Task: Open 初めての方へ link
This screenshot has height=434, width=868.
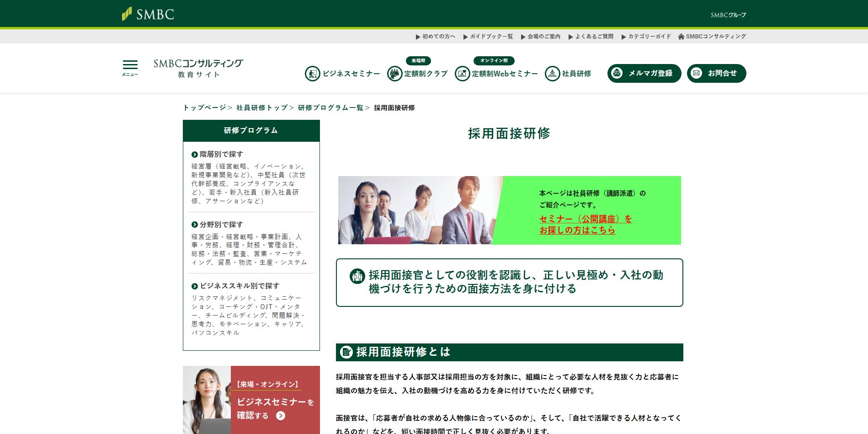Action: coord(438,37)
